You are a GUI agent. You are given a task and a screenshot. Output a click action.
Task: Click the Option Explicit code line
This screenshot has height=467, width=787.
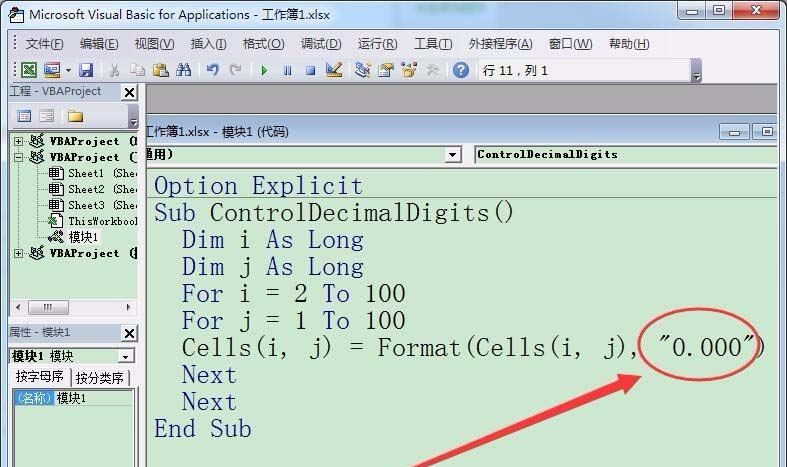click(x=258, y=186)
